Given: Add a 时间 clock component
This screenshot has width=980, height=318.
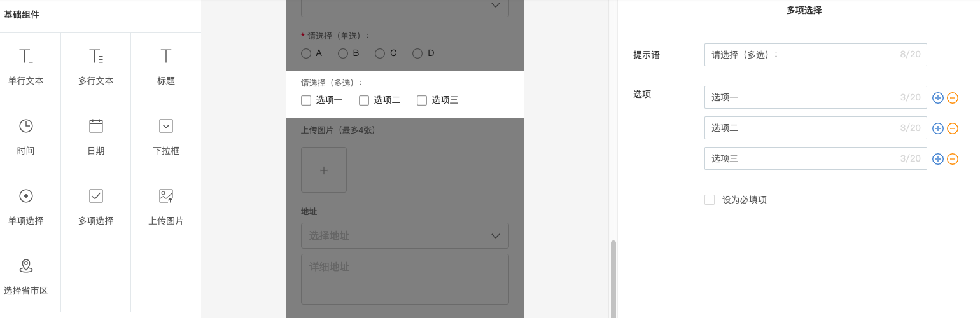Looking at the screenshot, I should [x=26, y=126].
